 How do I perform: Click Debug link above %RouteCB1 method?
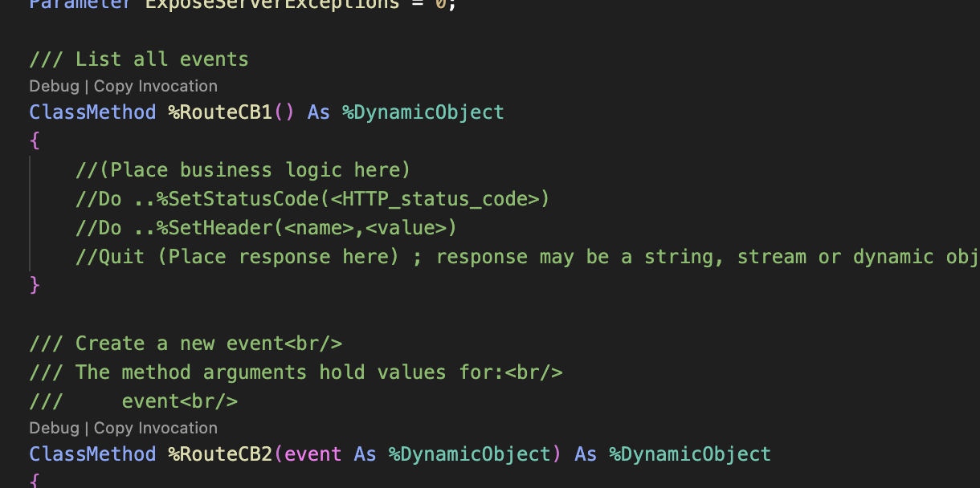[x=54, y=86]
